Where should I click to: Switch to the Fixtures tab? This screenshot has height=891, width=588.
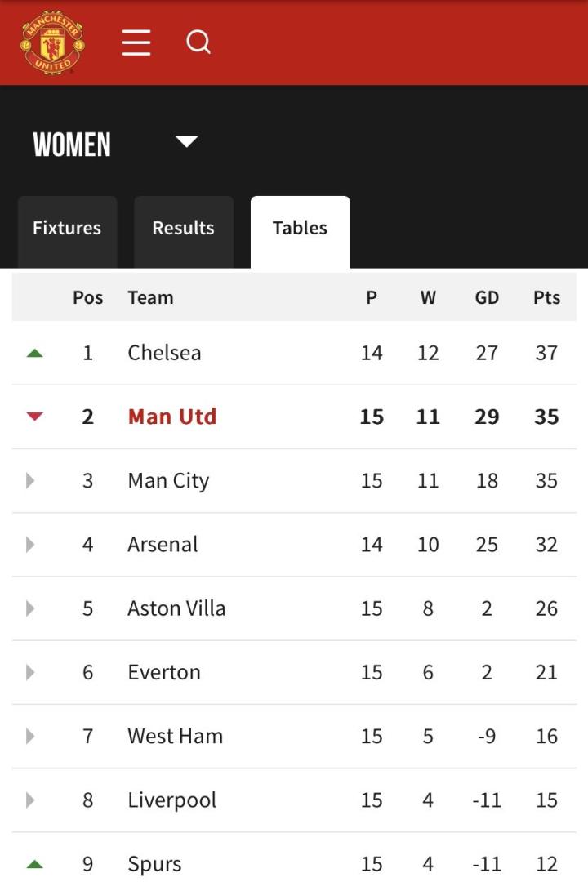[x=67, y=229]
